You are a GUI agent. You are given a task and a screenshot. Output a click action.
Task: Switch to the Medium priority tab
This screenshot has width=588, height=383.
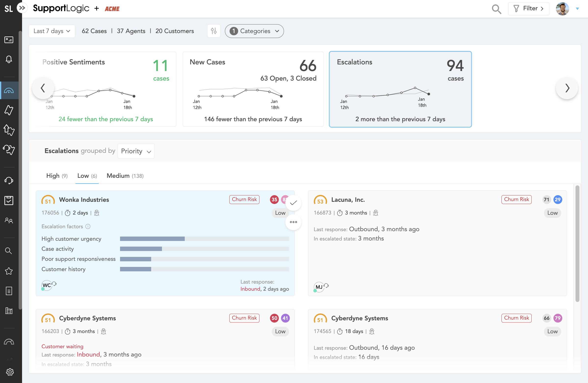coord(125,176)
